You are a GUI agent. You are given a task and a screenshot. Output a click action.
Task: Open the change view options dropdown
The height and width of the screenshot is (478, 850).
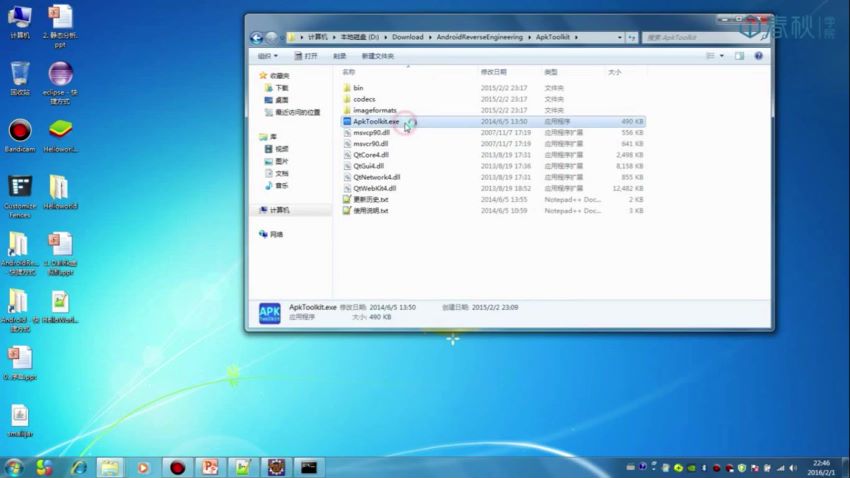724,56
